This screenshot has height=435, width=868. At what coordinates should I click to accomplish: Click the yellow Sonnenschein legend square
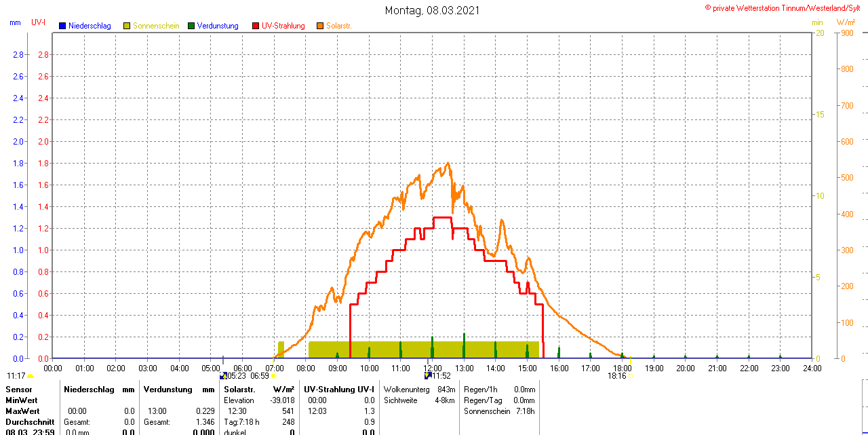(127, 26)
